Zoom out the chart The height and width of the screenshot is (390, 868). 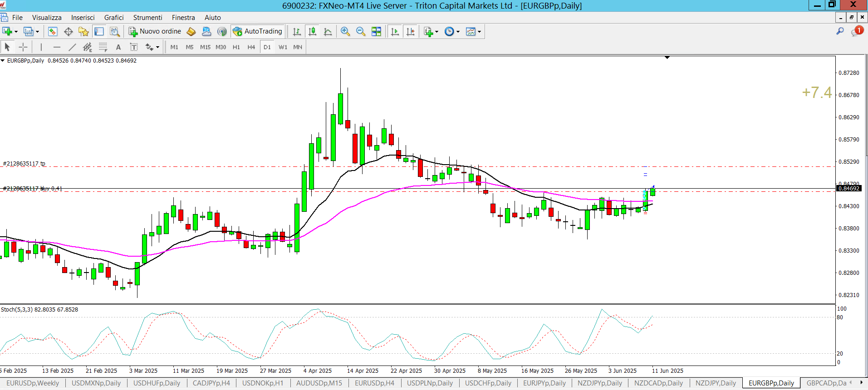click(361, 31)
